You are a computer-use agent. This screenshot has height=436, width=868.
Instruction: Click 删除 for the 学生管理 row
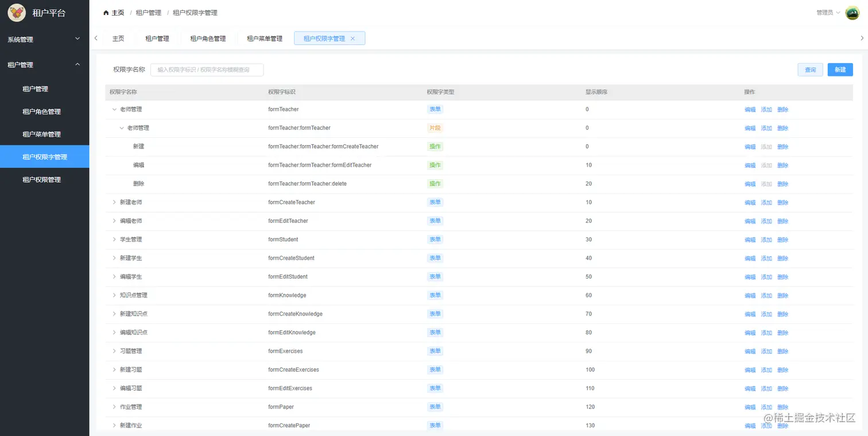click(783, 240)
